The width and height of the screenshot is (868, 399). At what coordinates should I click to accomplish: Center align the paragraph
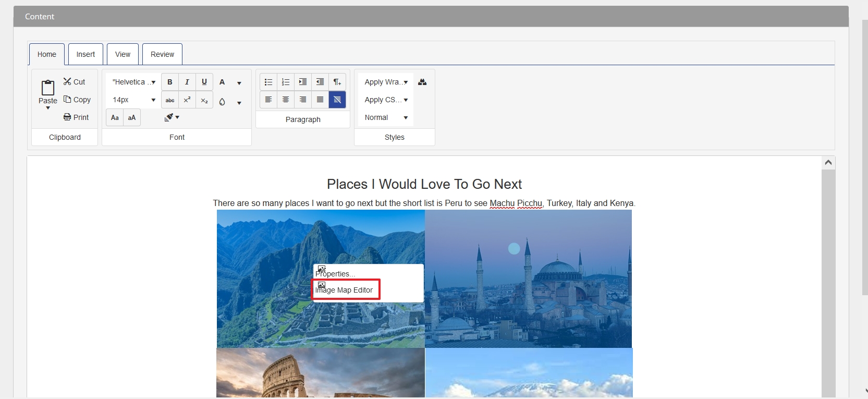[x=286, y=100]
